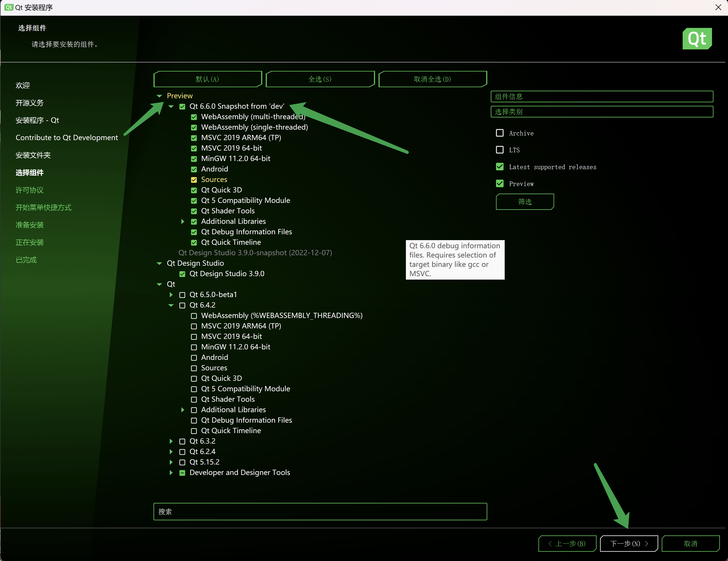Screen dimensions: 728x561
Task: Uncheck MSVC 2019 64-bit under Qt 6.6.0
Action: pos(194,148)
